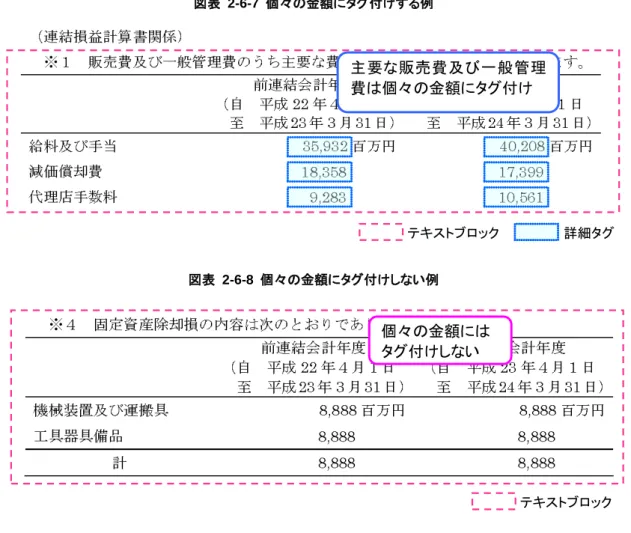
Task: Click the heading (連結損益計算書関係)
Action: pyautogui.click(x=109, y=37)
